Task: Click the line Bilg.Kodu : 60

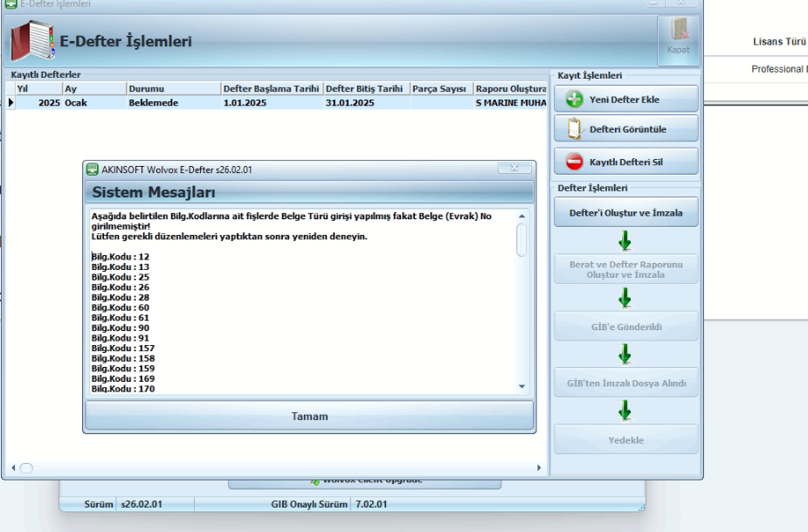Action: click(121, 307)
